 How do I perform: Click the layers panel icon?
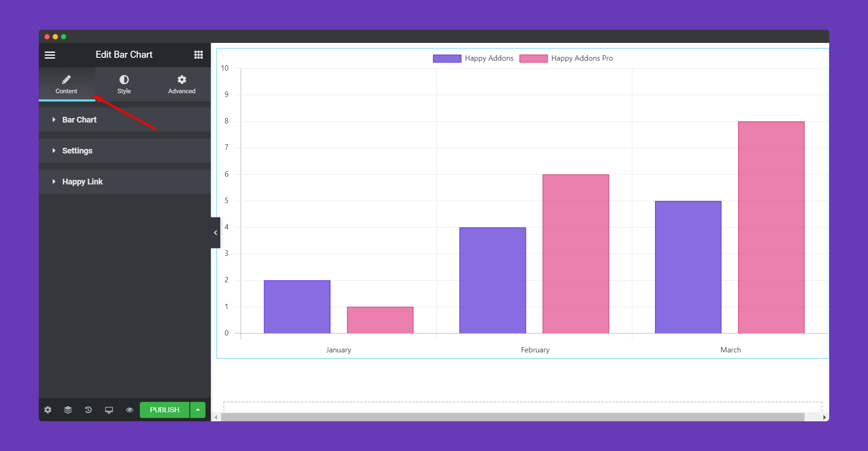tap(68, 410)
